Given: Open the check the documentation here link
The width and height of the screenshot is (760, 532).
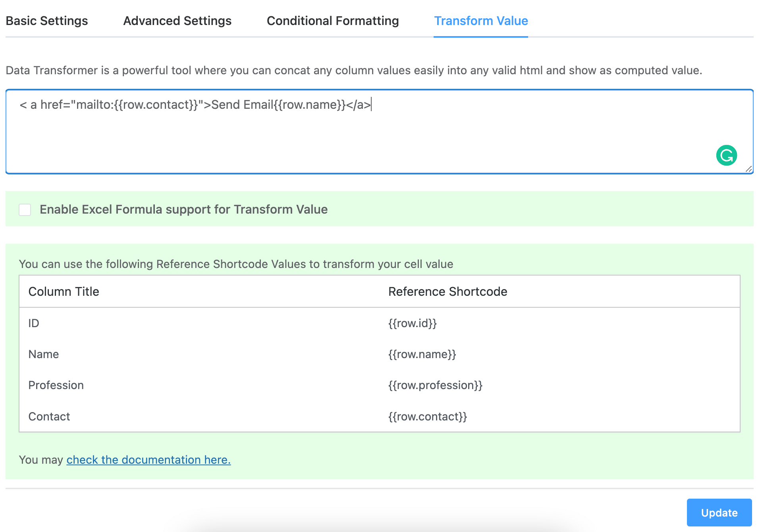Looking at the screenshot, I should [x=149, y=460].
